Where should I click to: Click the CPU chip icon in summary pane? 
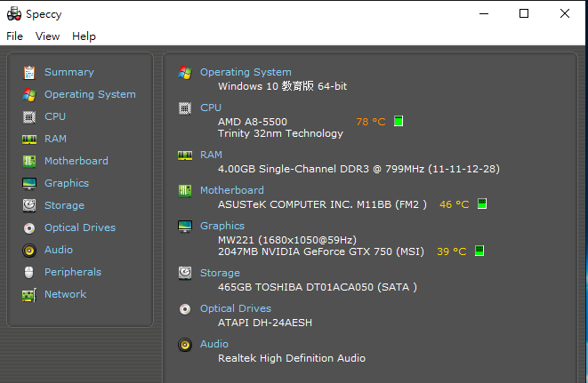click(185, 108)
